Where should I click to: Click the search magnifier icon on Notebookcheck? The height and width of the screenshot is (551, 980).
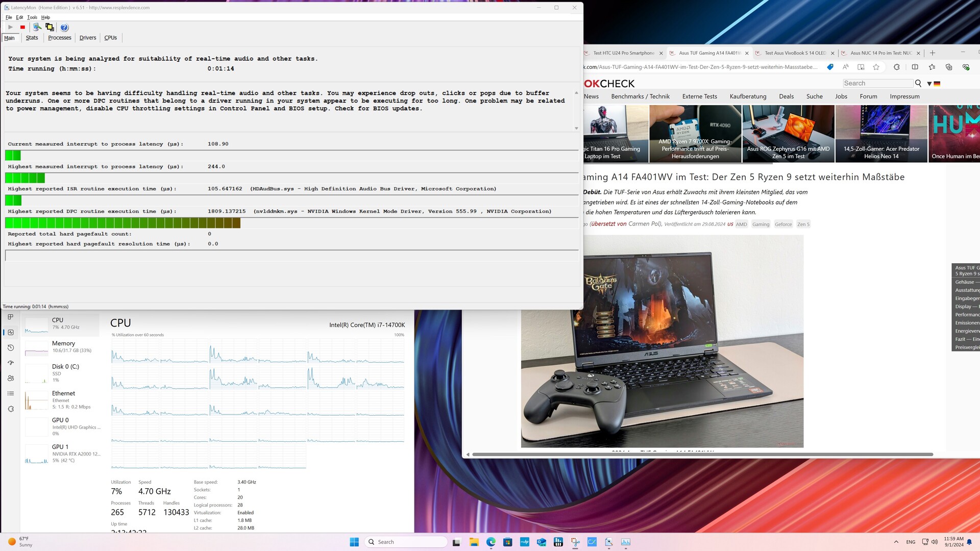point(918,83)
